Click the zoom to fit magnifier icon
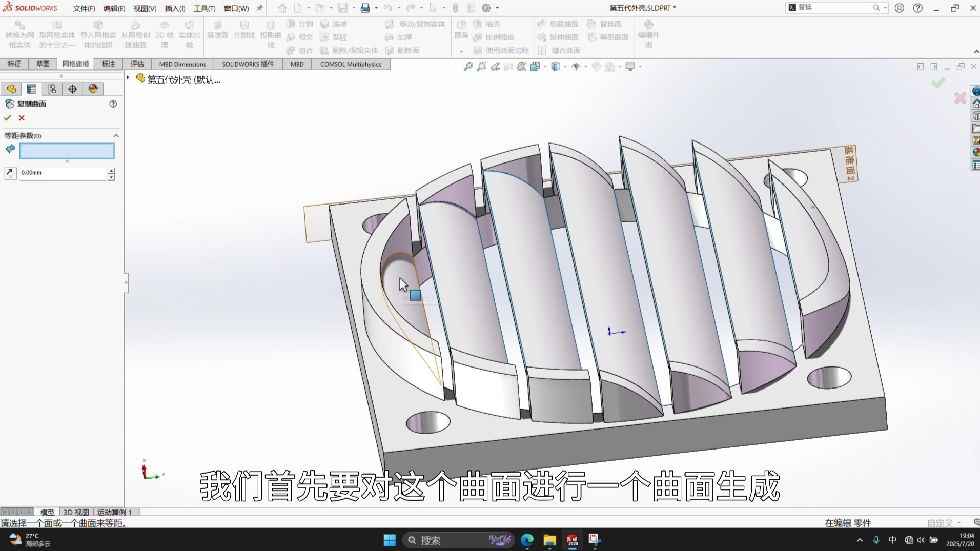Screen dimensions: 980x551 (467, 67)
